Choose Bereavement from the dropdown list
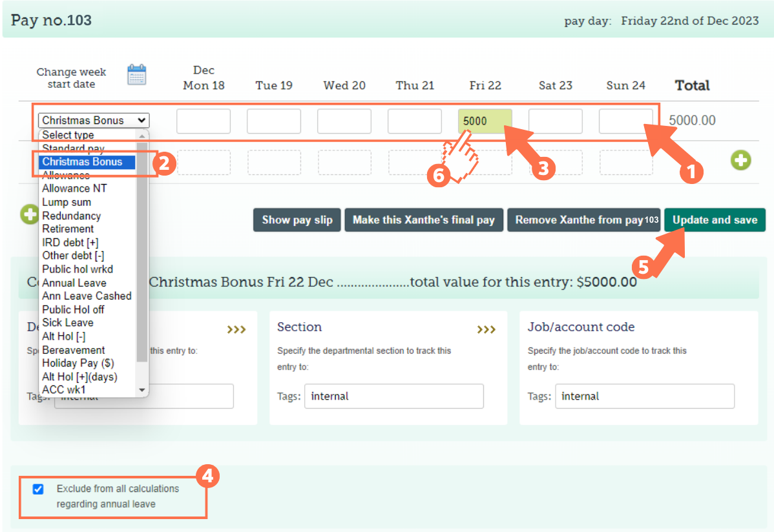This screenshot has width=774, height=532. point(74,350)
